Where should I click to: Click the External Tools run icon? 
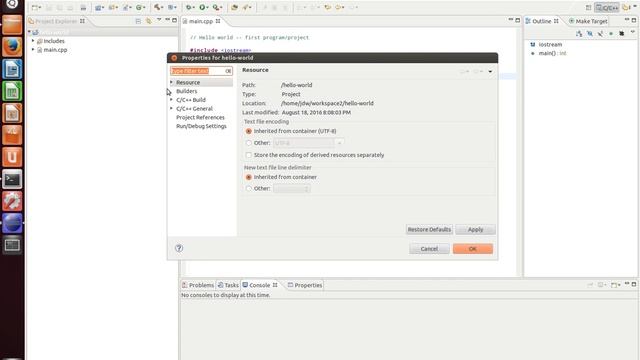click(216, 7)
